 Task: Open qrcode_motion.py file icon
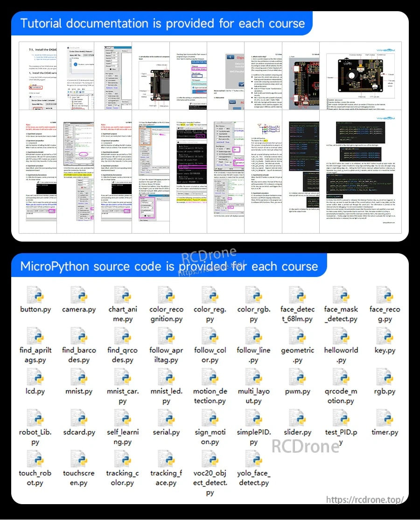341,377
